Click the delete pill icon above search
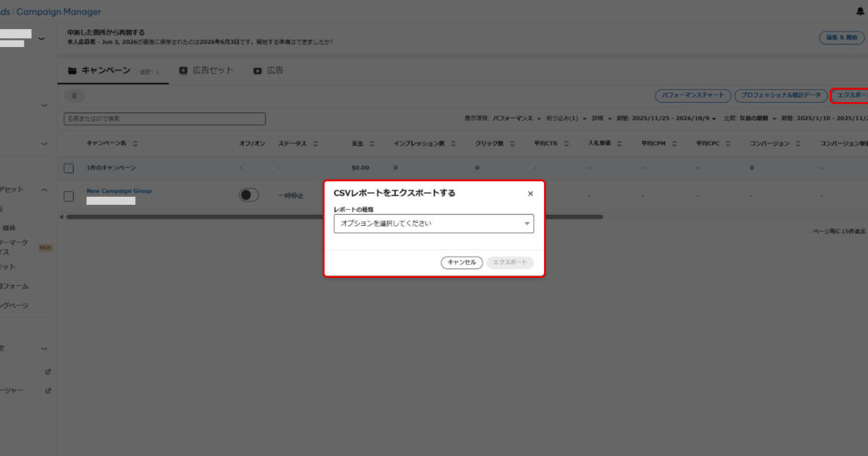This screenshot has width=868, height=456. pos(74,96)
